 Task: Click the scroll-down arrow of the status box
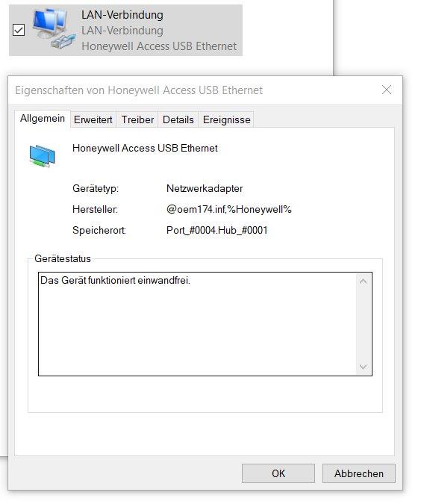coord(364,367)
